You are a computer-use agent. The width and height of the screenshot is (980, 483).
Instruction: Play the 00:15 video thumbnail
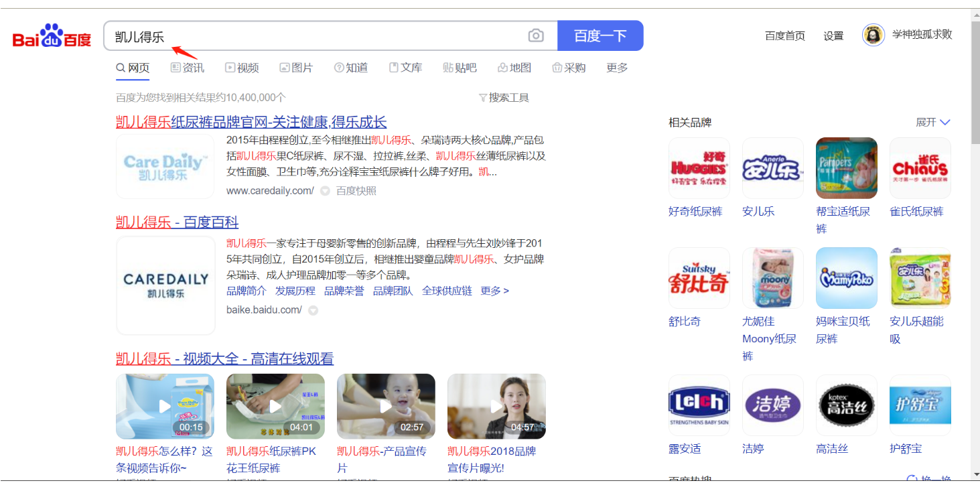(165, 406)
